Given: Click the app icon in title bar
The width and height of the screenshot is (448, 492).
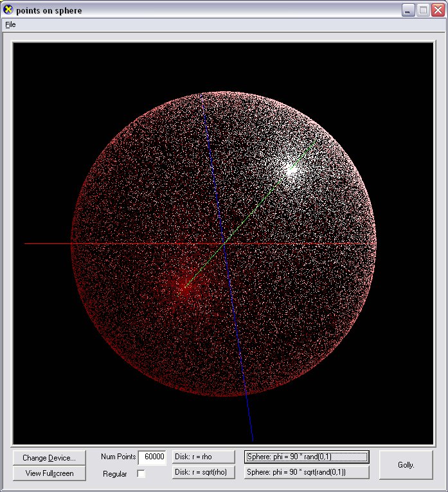Looking at the screenshot, I should click(8, 10).
